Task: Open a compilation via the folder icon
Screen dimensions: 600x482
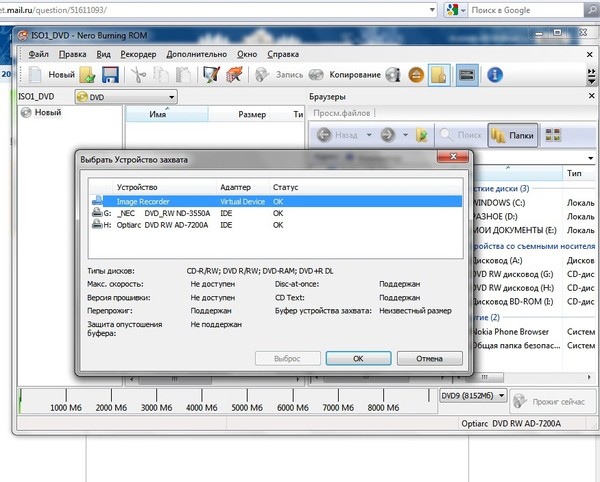Action: (x=87, y=75)
